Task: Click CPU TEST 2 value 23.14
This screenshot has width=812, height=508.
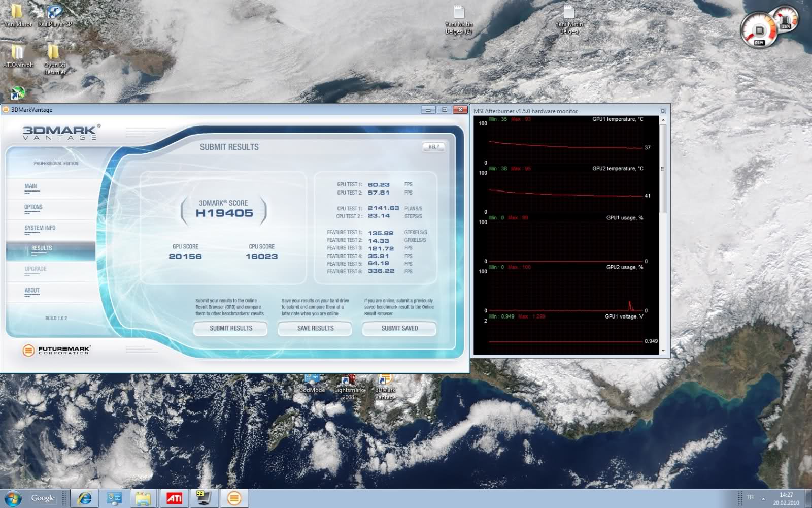Action: (379, 216)
